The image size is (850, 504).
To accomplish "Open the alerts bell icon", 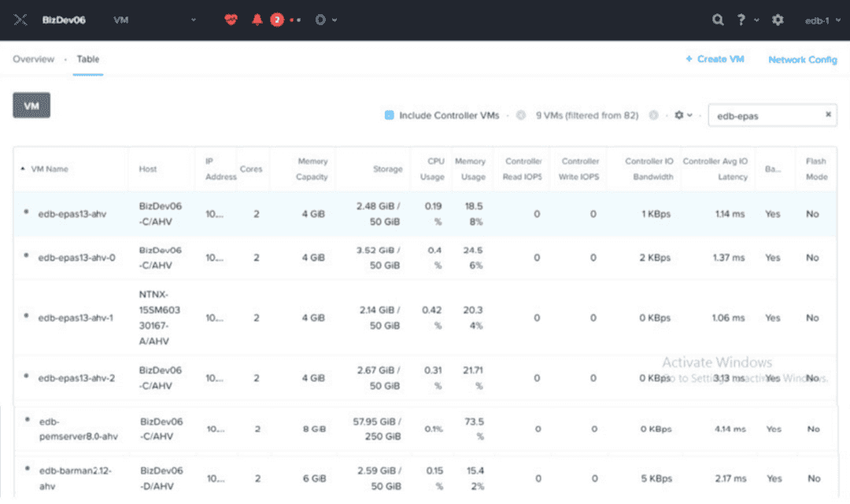I will (x=257, y=20).
